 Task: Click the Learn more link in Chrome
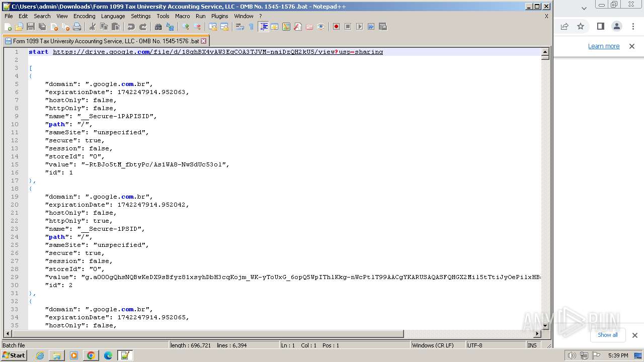[604, 46]
